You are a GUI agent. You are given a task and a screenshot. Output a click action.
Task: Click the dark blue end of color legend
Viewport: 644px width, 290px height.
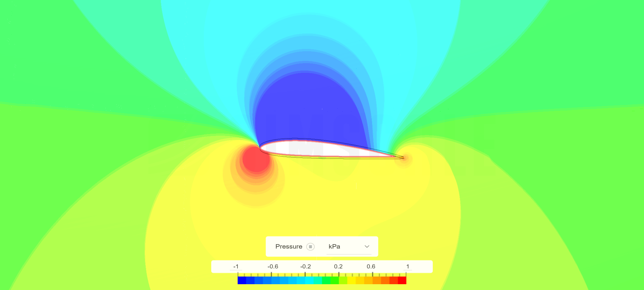[x=242, y=280]
